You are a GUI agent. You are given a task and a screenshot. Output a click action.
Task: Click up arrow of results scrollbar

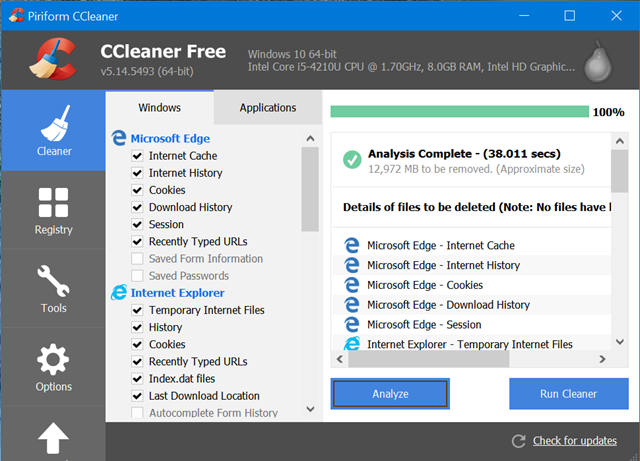[x=620, y=141]
